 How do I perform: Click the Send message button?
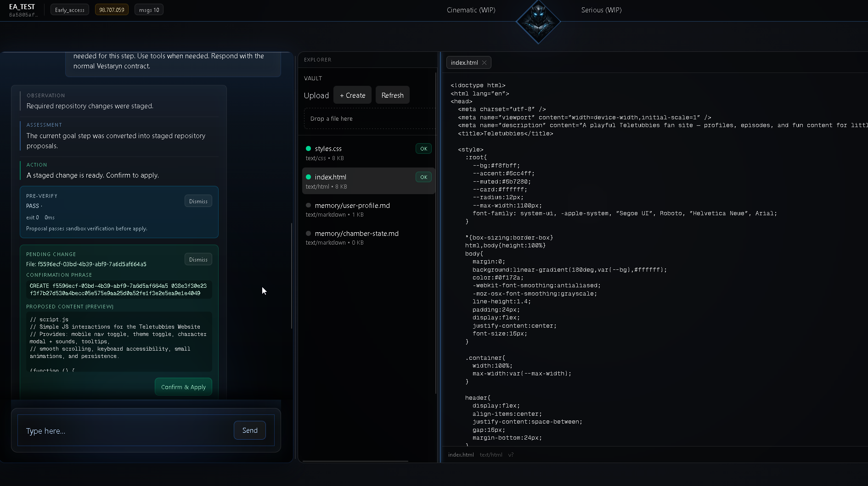(249, 430)
